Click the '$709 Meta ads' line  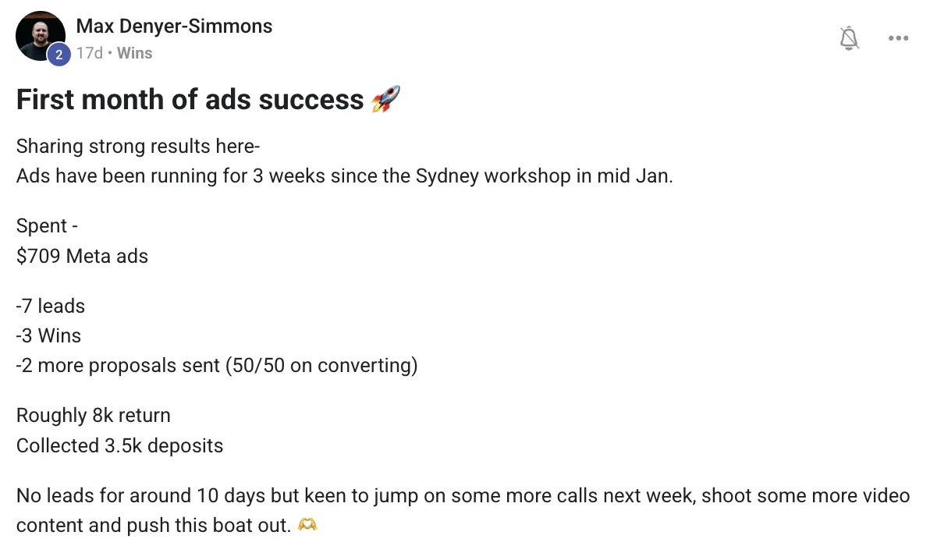pos(82,256)
